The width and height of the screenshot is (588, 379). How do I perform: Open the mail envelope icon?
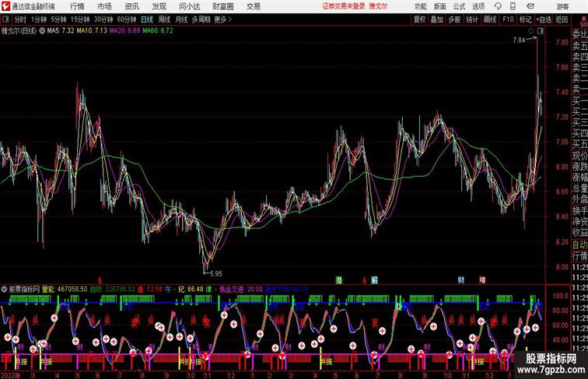point(530,6)
